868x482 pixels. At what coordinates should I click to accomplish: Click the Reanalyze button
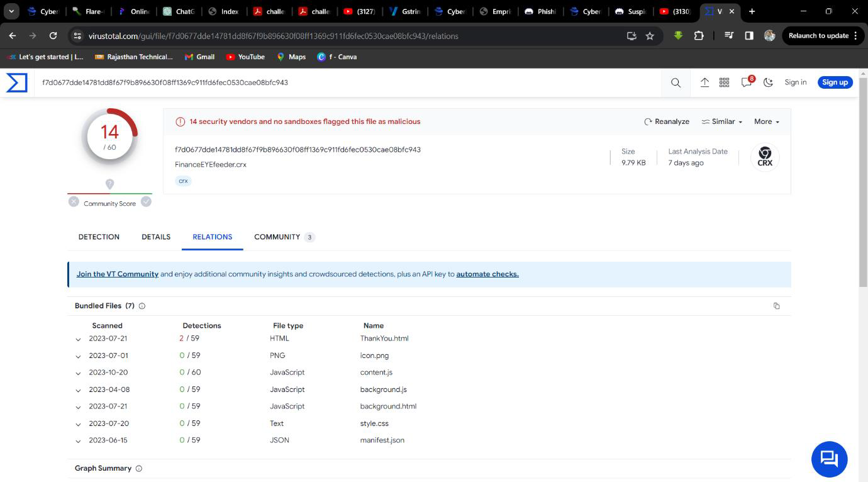666,121
